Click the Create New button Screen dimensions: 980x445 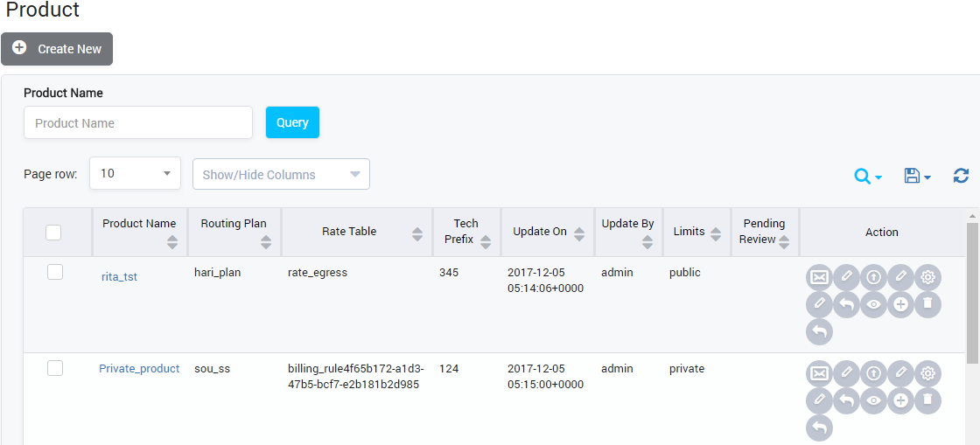[x=57, y=49]
